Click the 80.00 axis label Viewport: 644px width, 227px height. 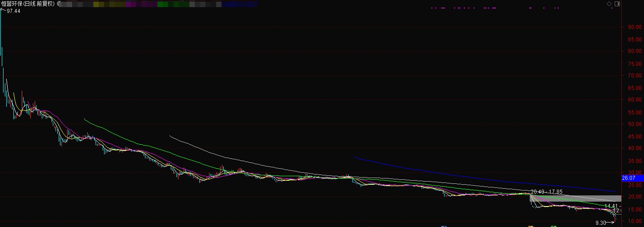pyautogui.click(x=634, y=51)
